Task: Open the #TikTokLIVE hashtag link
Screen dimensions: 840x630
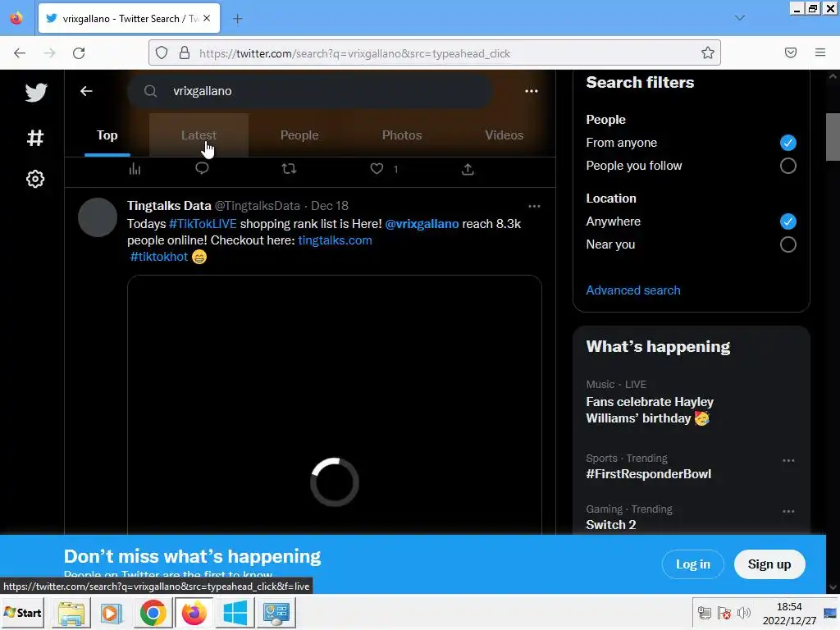Action: 203,224
